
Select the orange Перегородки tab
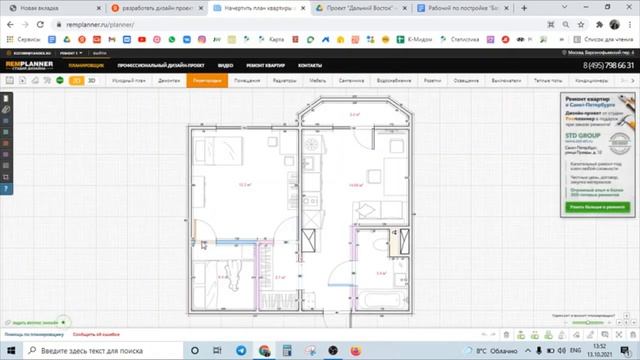207,81
